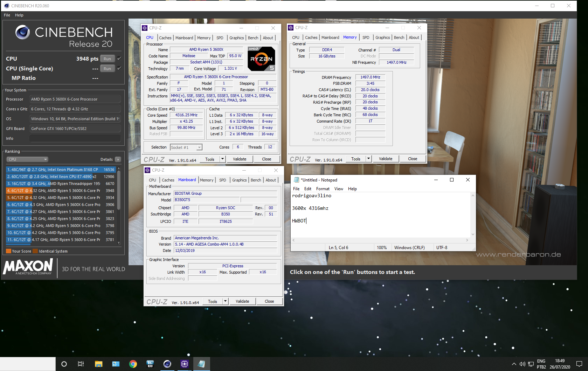The width and height of the screenshot is (588, 371).
Task: Open the Cinebench Help menu
Action: coord(19,15)
